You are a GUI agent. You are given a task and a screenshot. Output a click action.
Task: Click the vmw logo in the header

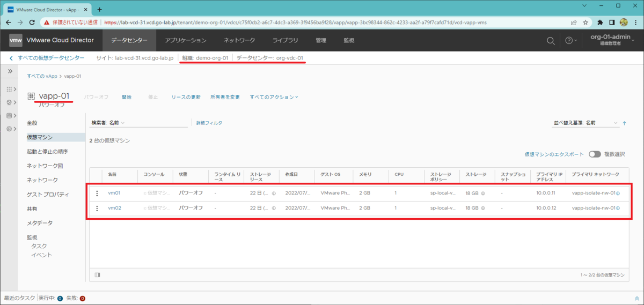coord(16,40)
